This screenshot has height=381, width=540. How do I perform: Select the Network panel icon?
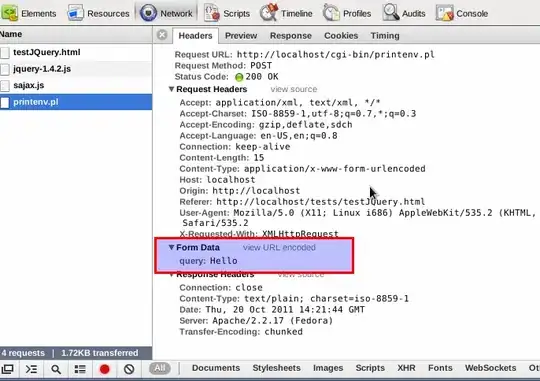point(148,13)
